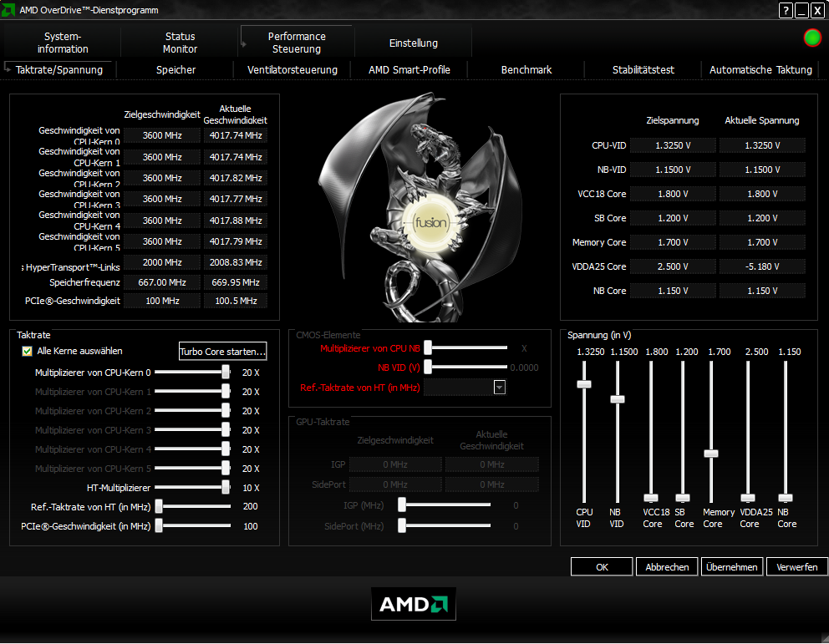Viewport: 829px width, 644px height.
Task: Click Multiplizierer von CPU-Kern 1 slider handle
Action: point(226,392)
